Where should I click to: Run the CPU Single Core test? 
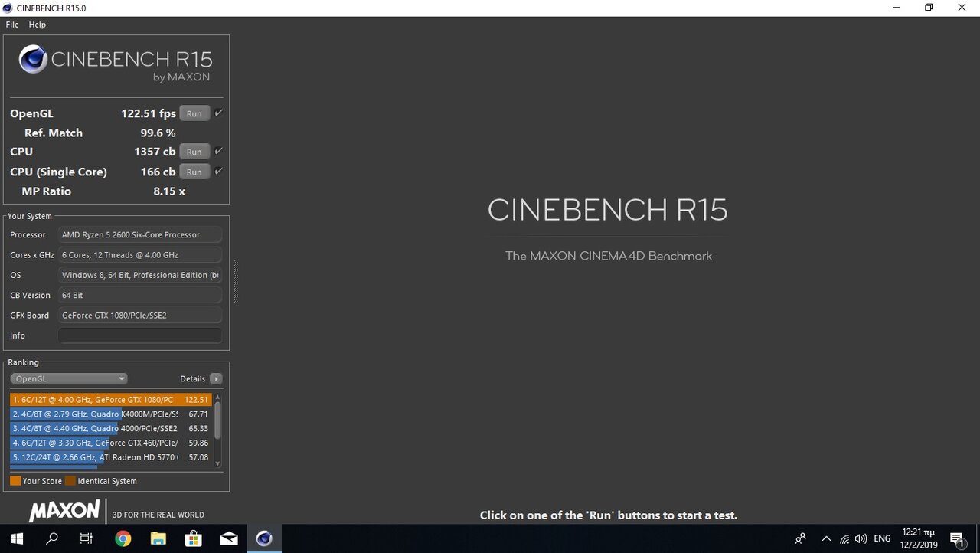point(194,172)
